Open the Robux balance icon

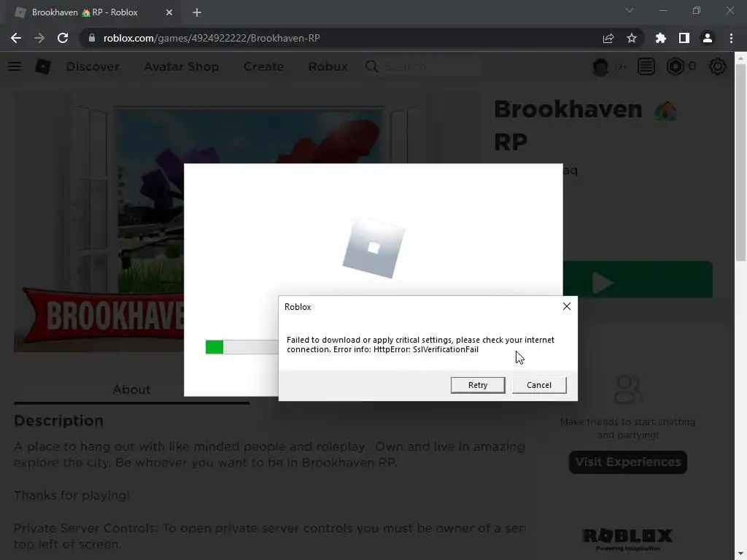click(x=675, y=66)
